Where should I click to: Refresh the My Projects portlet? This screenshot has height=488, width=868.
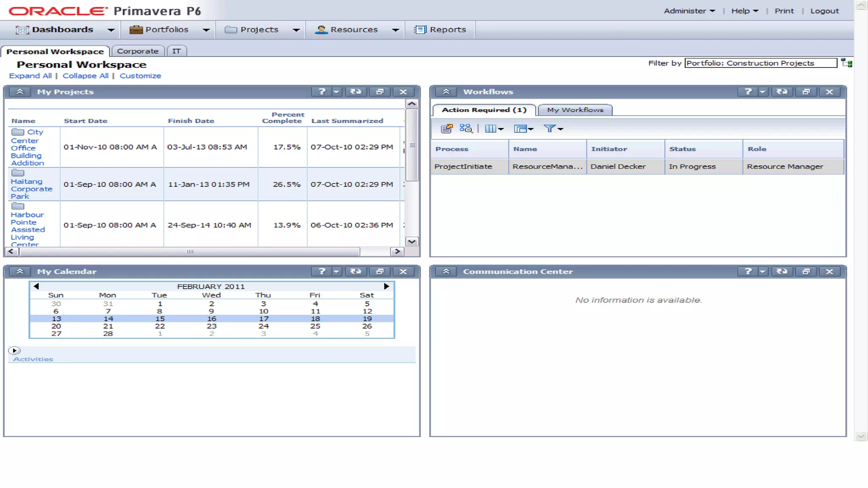[356, 91]
